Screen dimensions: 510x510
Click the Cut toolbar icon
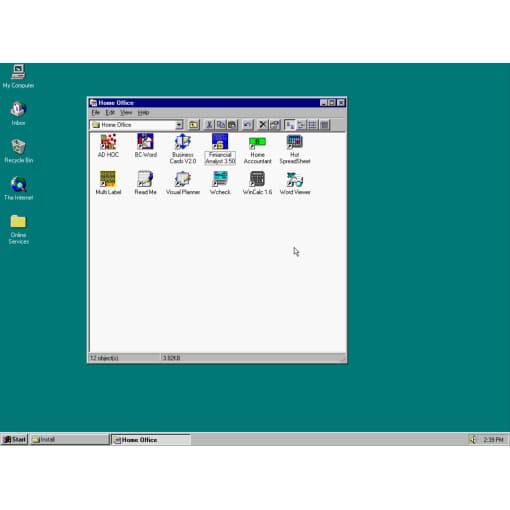click(209, 125)
